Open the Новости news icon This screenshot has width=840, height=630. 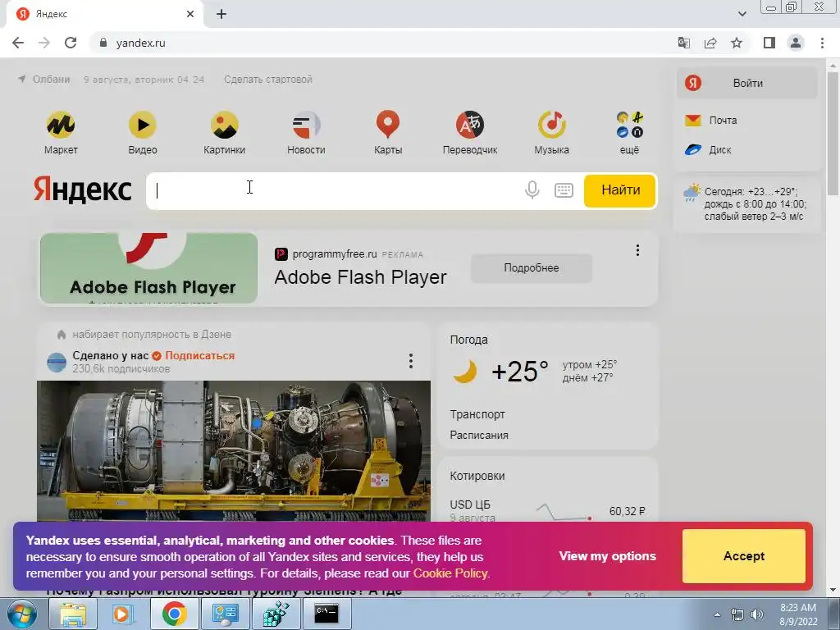pos(307,126)
